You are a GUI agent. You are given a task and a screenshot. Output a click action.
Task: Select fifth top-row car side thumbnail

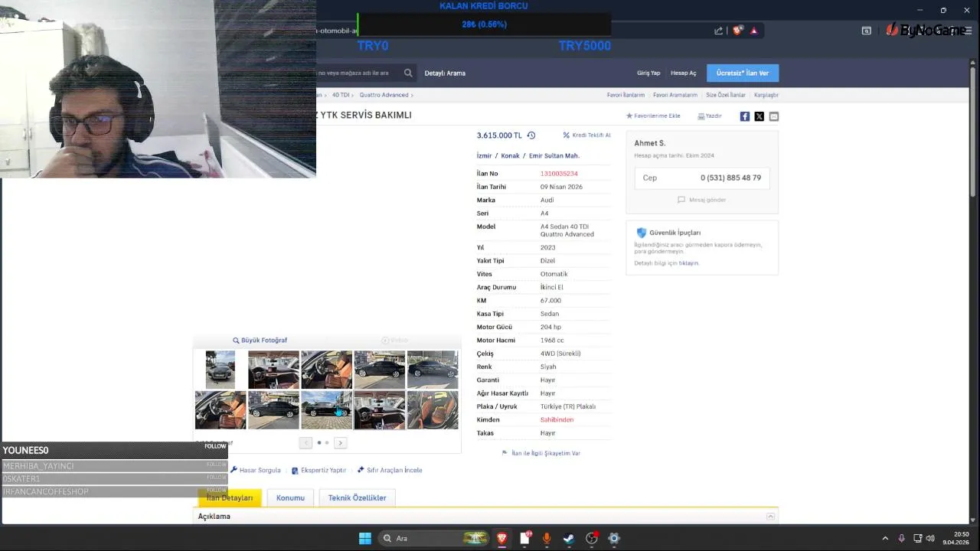point(433,370)
